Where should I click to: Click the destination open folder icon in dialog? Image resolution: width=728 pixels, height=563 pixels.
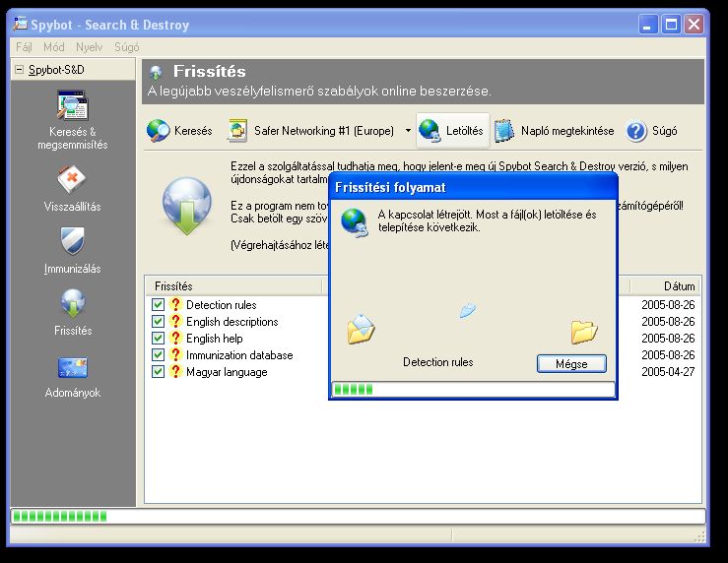[x=584, y=332]
